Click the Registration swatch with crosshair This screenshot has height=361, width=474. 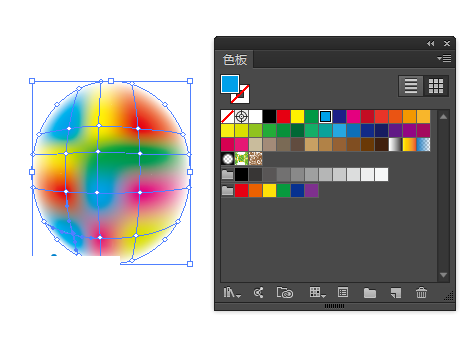pos(241,117)
